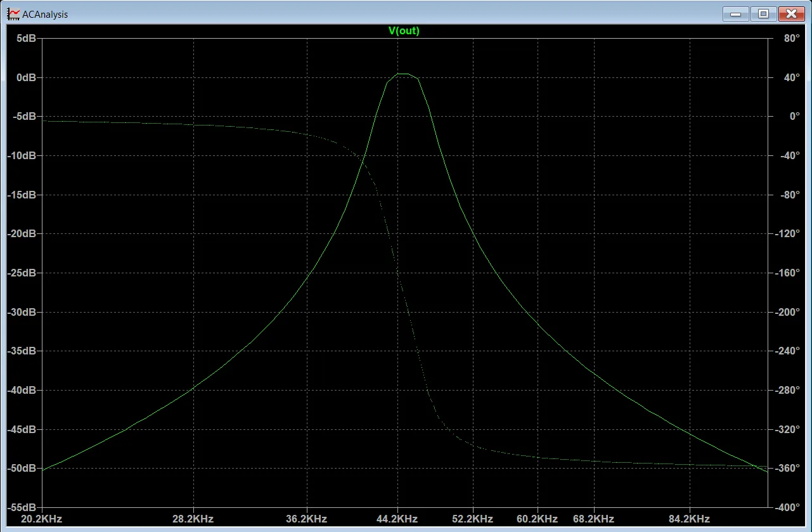The height and width of the screenshot is (532, 812).
Task: Click the -45dB left axis label
Action: tap(22, 429)
